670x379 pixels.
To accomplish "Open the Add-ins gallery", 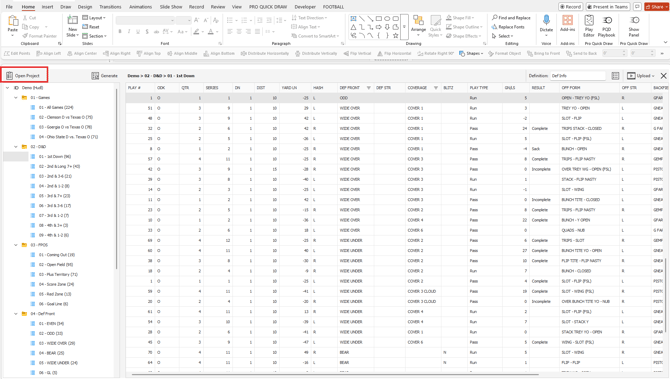I will click(567, 24).
